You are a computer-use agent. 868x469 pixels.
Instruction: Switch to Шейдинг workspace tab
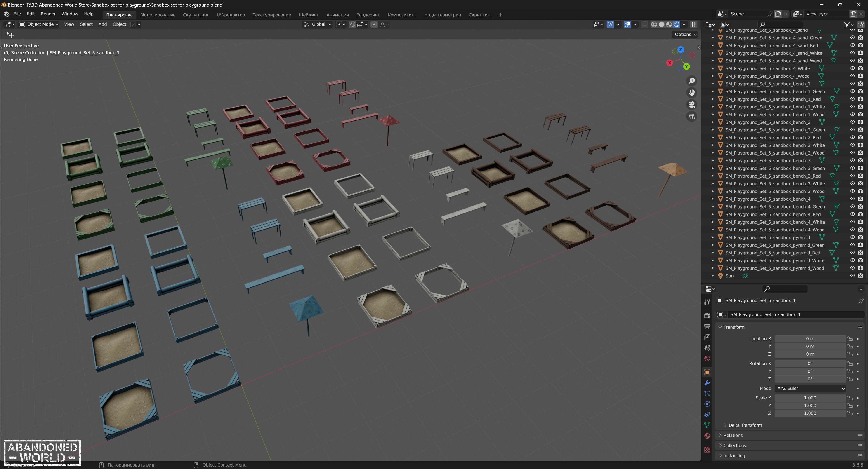point(308,15)
